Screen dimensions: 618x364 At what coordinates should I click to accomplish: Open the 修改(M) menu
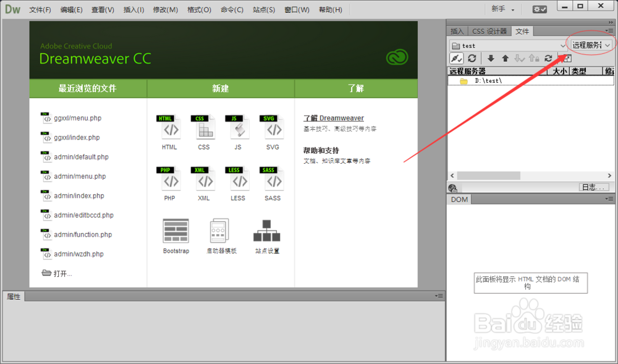(166, 10)
